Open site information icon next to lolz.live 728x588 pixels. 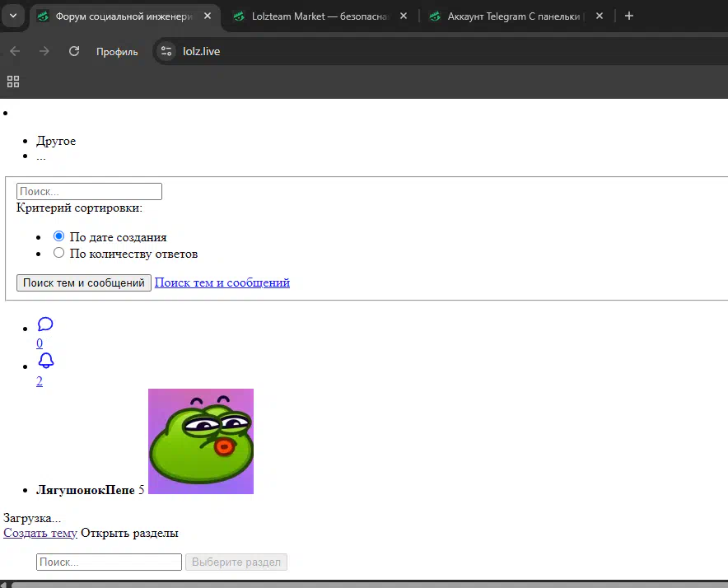(166, 51)
